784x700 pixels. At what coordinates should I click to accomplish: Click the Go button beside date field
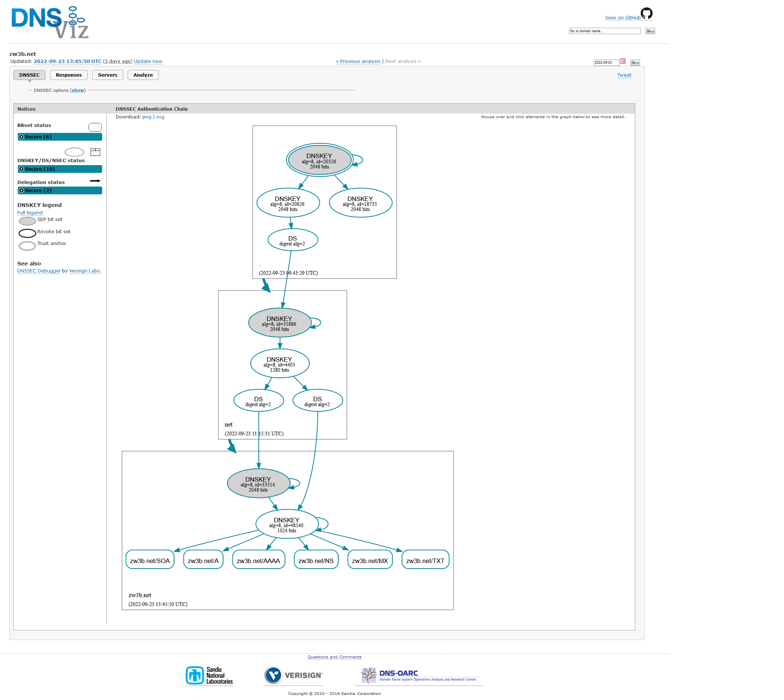[635, 63]
